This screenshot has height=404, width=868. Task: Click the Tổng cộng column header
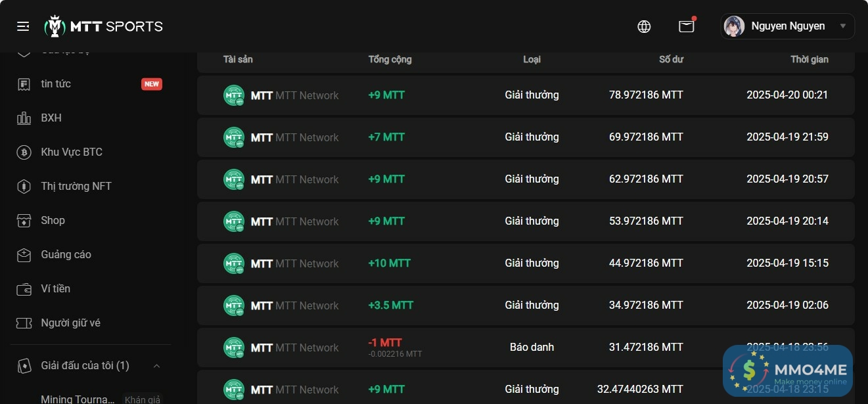point(390,59)
